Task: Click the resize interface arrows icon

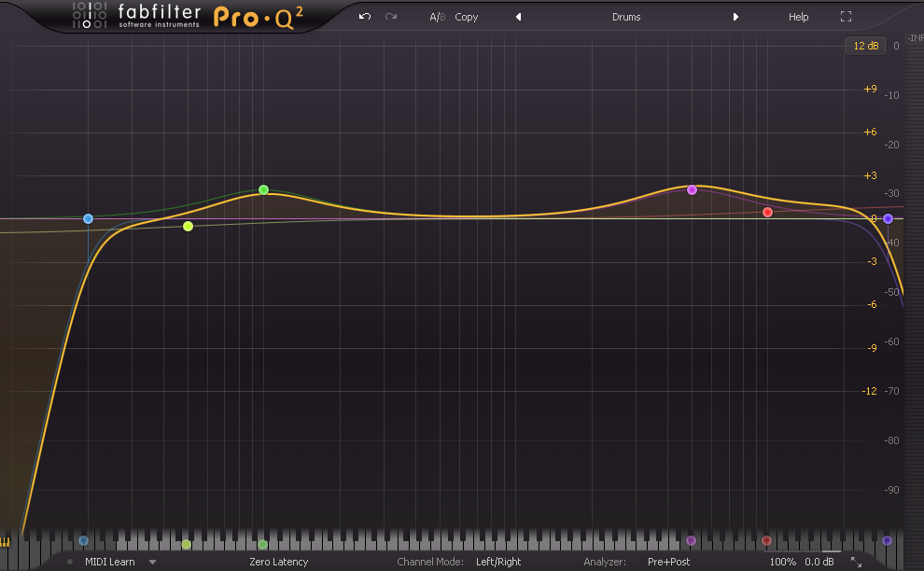Action: click(x=856, y=563)
